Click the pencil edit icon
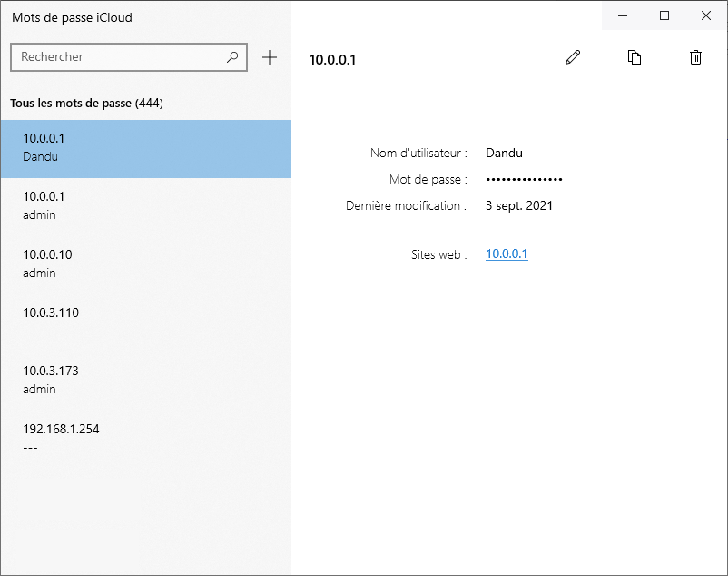The height and width of the screenshot is (576, 728). point(573,57)
